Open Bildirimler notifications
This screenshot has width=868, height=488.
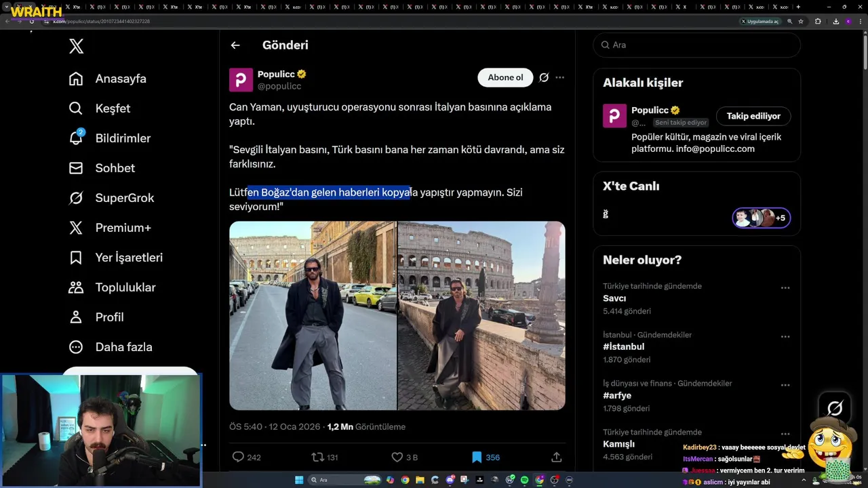coord(110,138)
